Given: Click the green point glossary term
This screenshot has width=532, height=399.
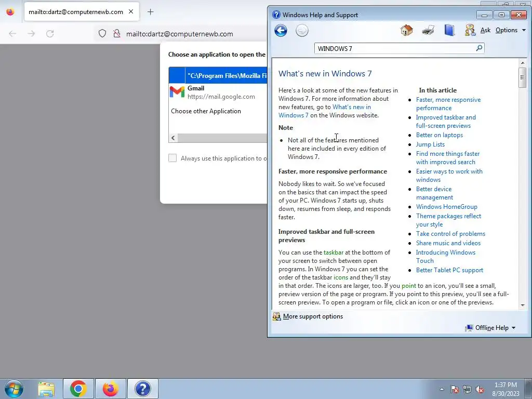Looking at the screenshot, I should click(x=408, y=286).
